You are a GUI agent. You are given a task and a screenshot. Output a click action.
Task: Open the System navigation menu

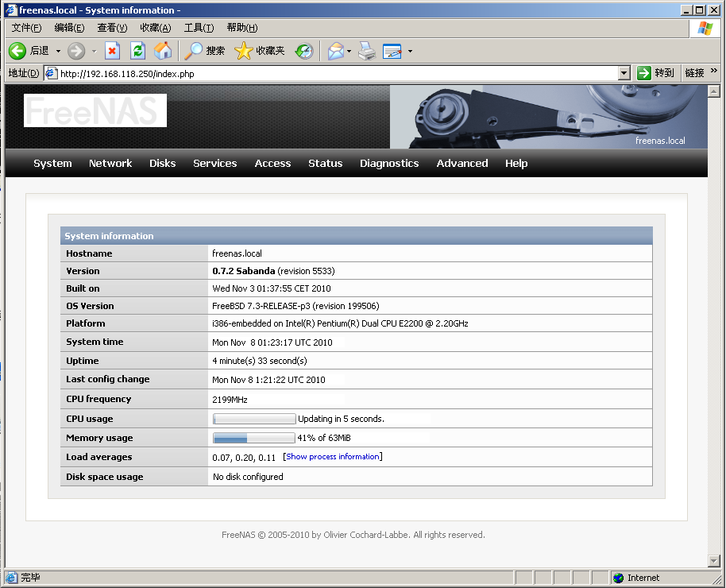coord(52,163)
